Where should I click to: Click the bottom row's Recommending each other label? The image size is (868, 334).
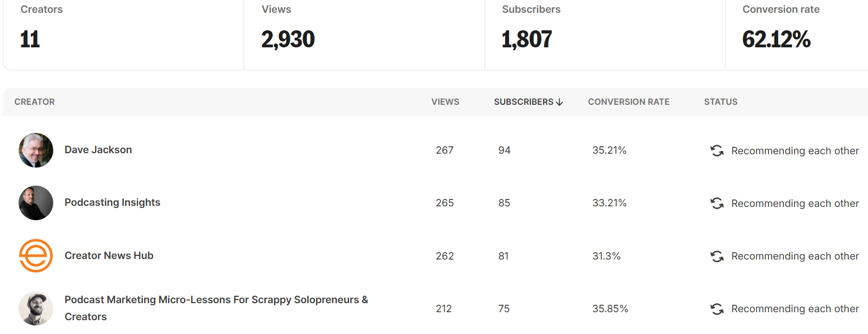pos(795,308)
